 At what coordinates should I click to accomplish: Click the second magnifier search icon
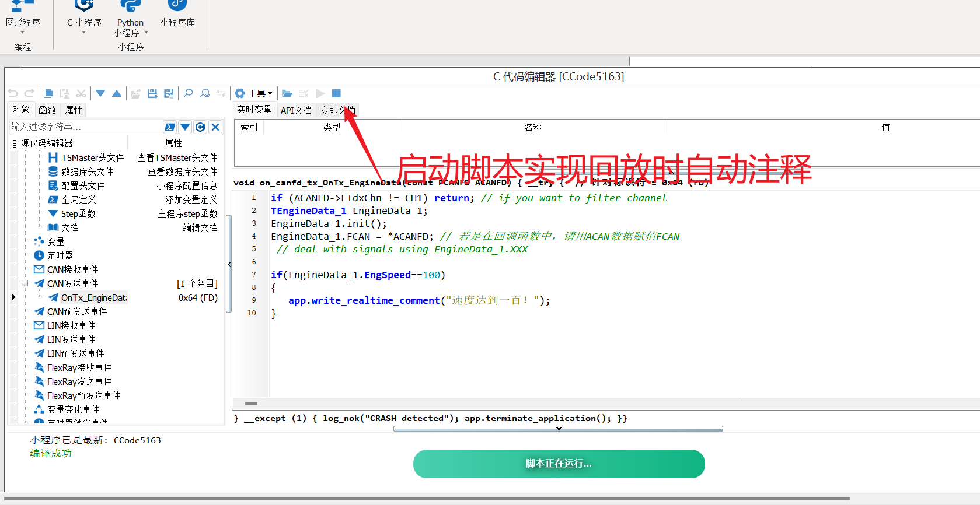pos(205,93)
